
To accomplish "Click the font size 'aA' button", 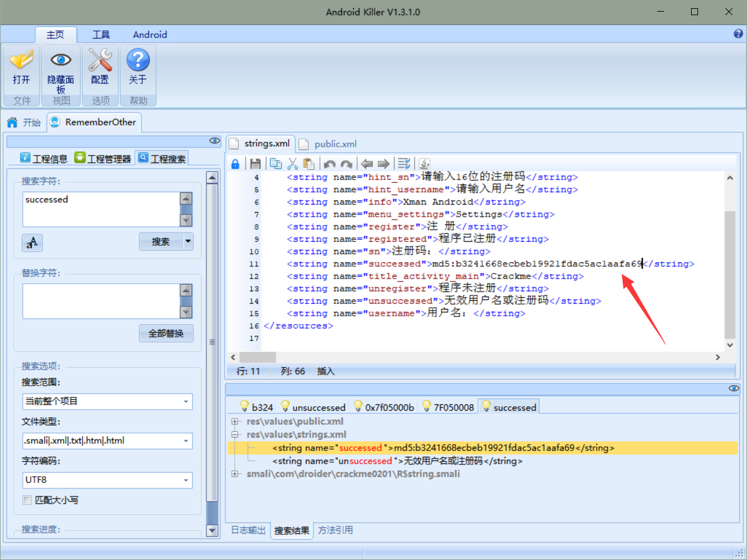I will coord(32,242).
